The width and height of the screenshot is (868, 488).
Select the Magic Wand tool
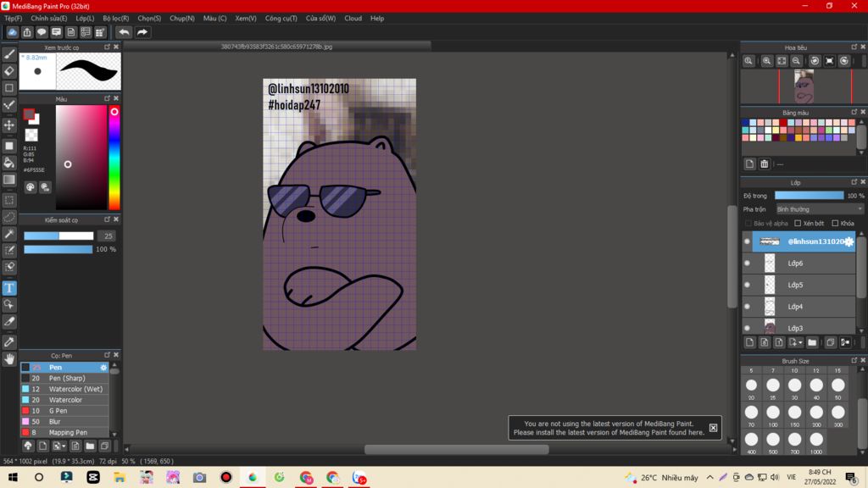pyautogui.click(x=9, y=234)
